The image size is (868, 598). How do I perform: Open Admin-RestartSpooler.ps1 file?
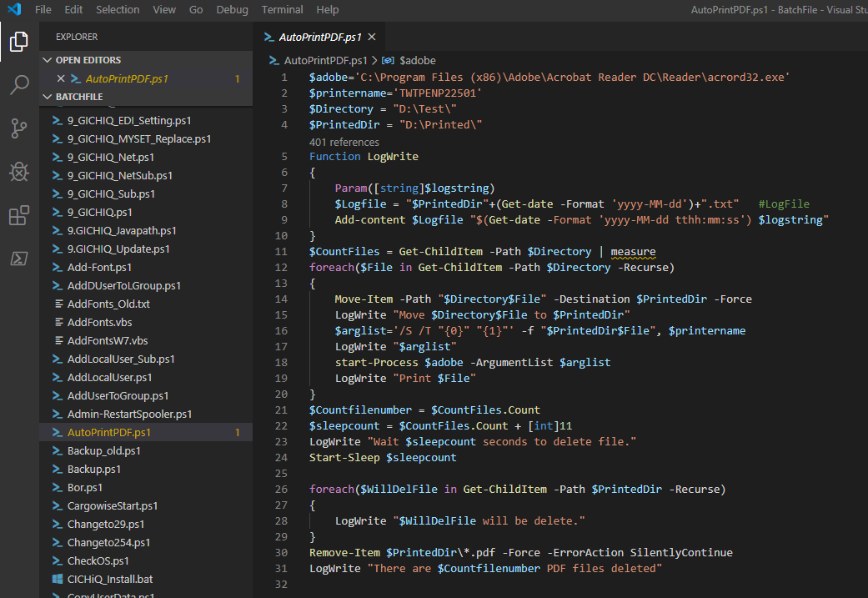pos(146,415)
